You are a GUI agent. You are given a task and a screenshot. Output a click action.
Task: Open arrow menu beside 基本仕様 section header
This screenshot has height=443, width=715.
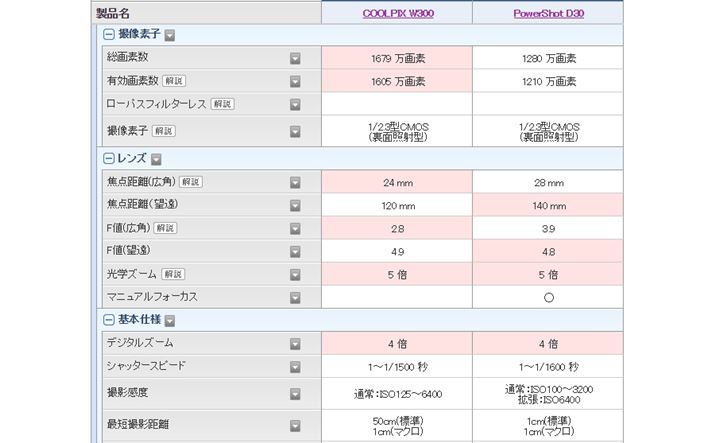point(170,321)
